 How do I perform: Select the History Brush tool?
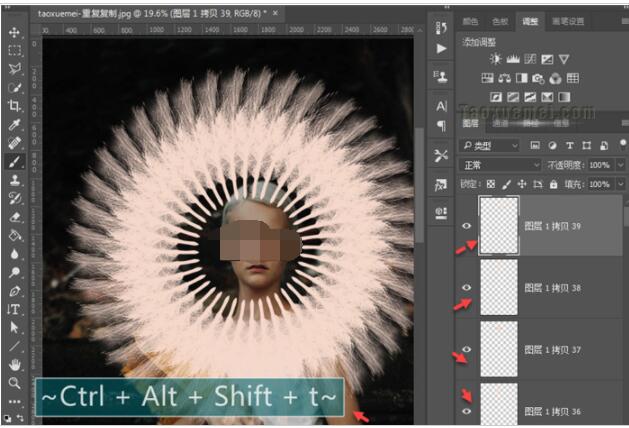14,199
